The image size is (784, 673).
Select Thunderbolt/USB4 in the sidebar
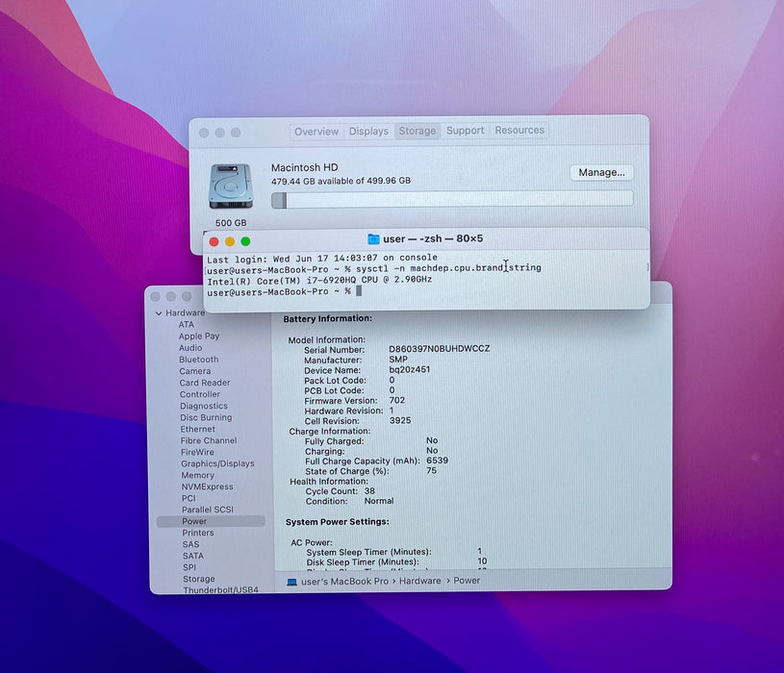(x=220, y=589)
